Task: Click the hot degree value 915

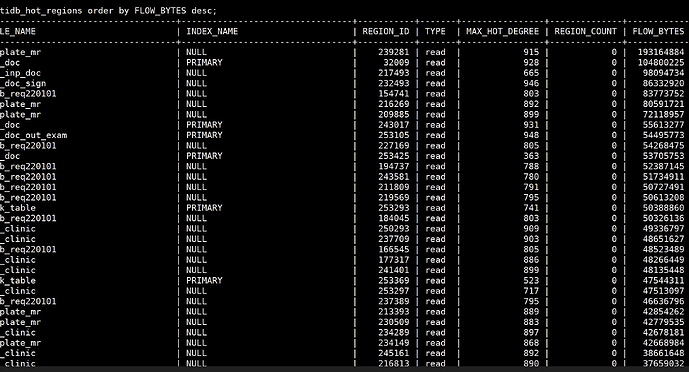Action: click(531, 52)
